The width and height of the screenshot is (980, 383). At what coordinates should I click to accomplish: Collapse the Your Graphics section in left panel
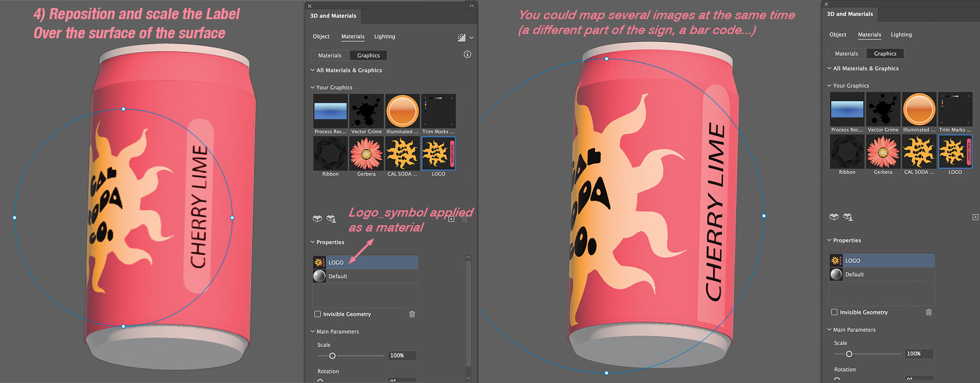click(x=312, y=87)
